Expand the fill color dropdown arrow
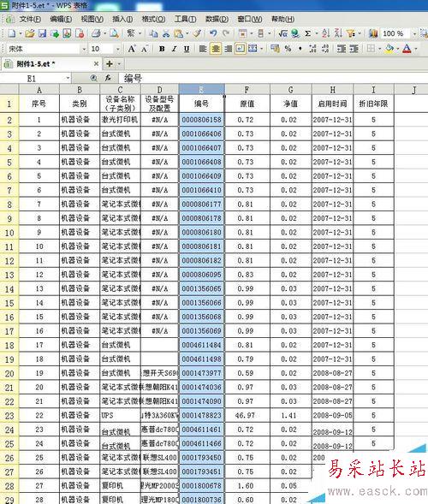428x504 pixels. [397, 49]
